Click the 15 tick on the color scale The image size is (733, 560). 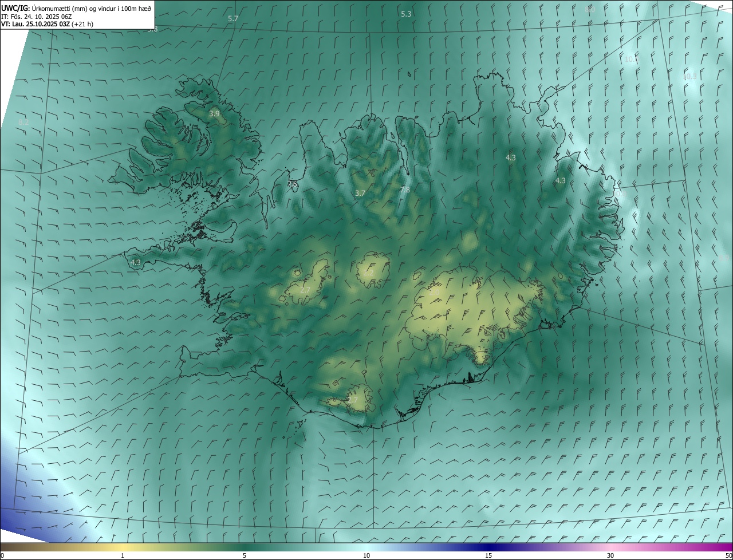click(x=488, y=556)
